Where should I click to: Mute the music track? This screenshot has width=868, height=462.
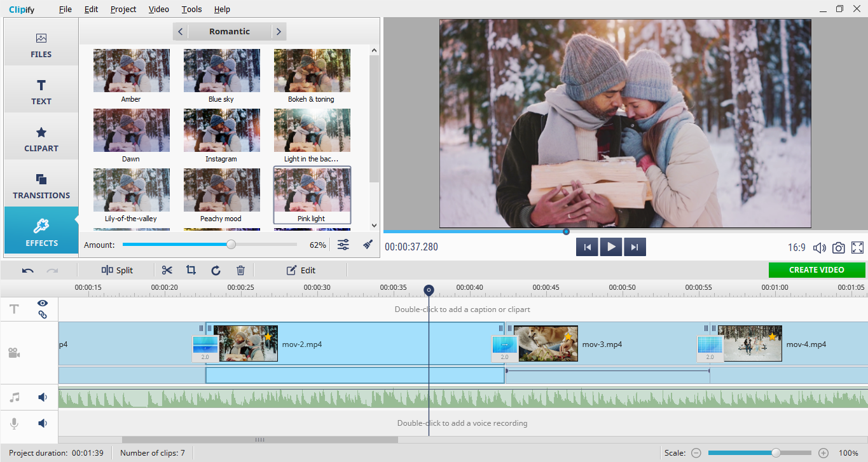43,397
